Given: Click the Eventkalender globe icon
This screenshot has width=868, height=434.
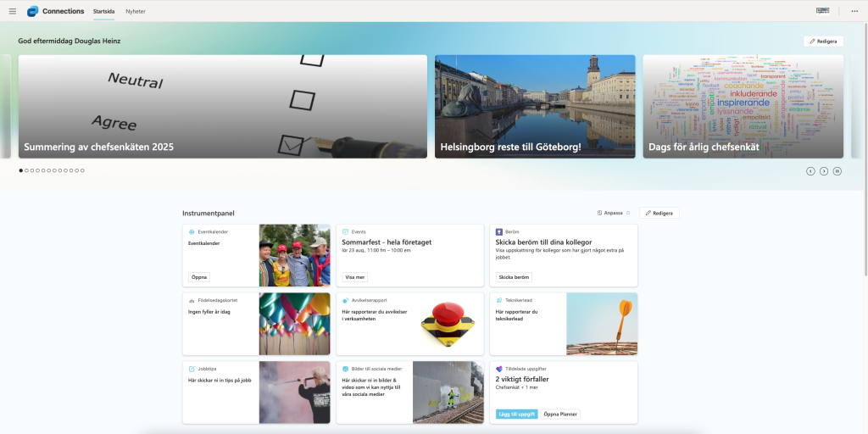Looking at the screenshot, I should coord(192,231).
